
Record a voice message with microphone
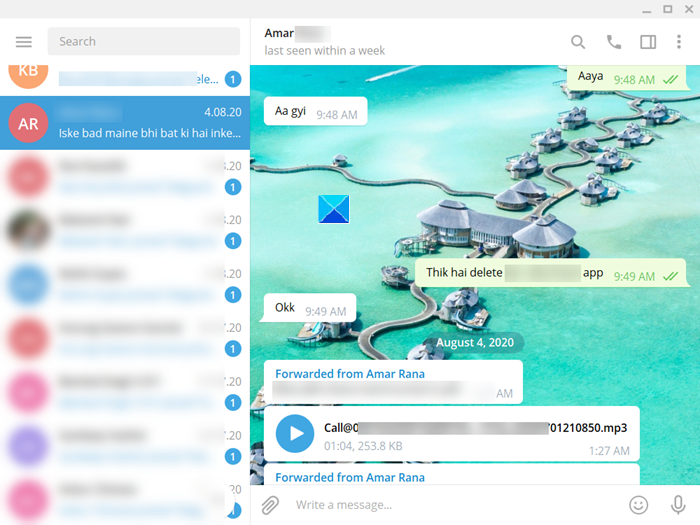click(x=678, y=505)
